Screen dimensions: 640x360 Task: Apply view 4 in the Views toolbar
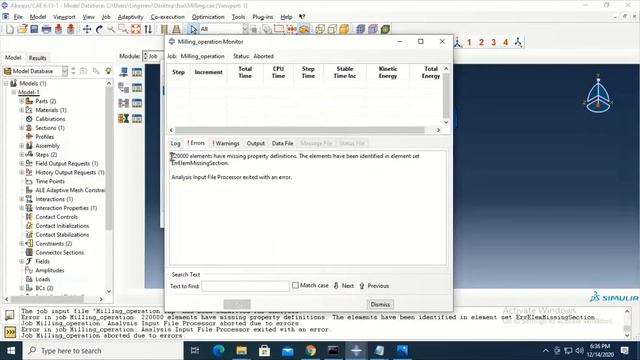coord(505,42)
